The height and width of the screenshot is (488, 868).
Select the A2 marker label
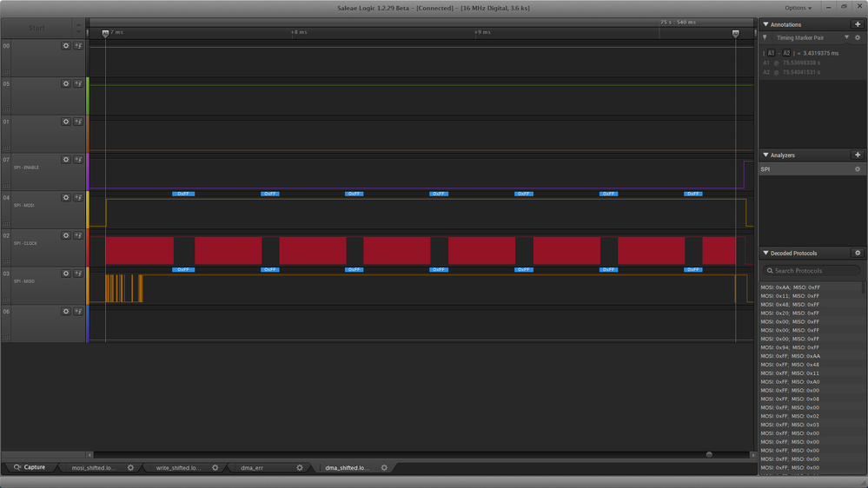(786, 53)
